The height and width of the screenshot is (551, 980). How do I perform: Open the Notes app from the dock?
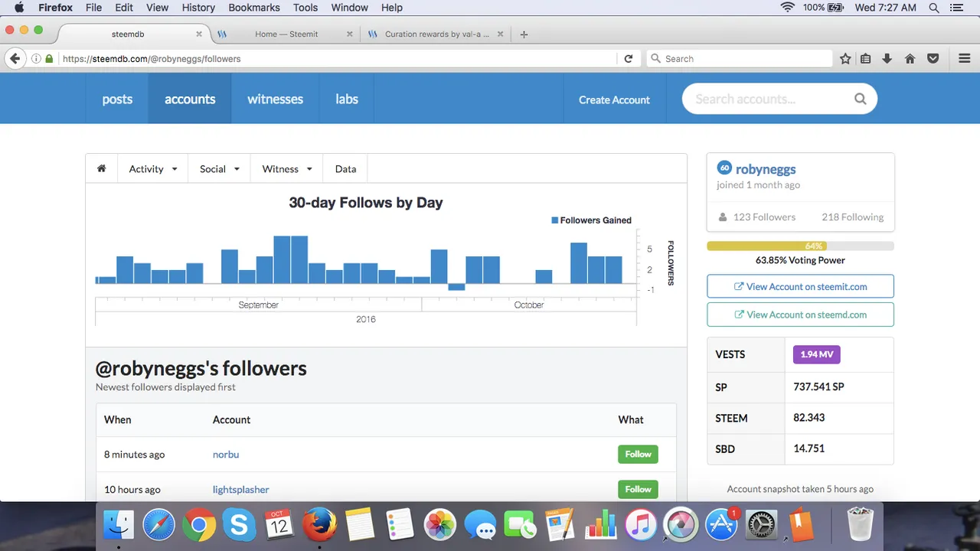(x=360, y=525)
